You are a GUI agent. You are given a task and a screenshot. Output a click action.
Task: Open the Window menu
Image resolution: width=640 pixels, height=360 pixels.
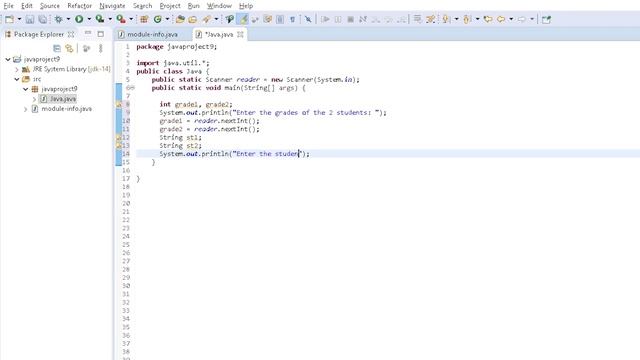219,6
